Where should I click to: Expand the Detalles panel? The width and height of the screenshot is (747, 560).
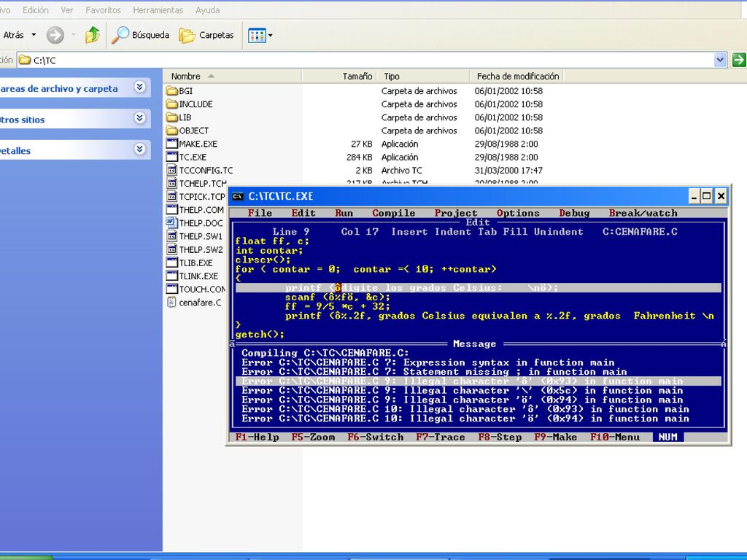click(139, 150)
